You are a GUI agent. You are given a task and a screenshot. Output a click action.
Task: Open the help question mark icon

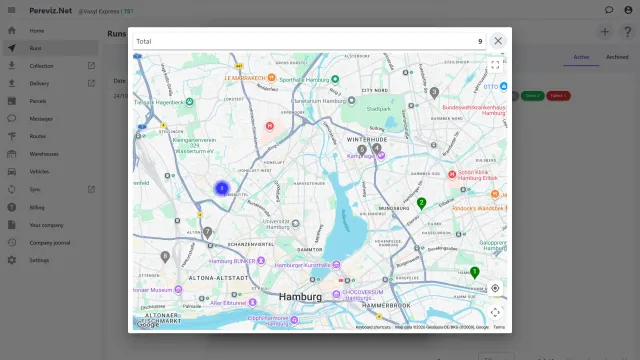(x=628, y=32)
